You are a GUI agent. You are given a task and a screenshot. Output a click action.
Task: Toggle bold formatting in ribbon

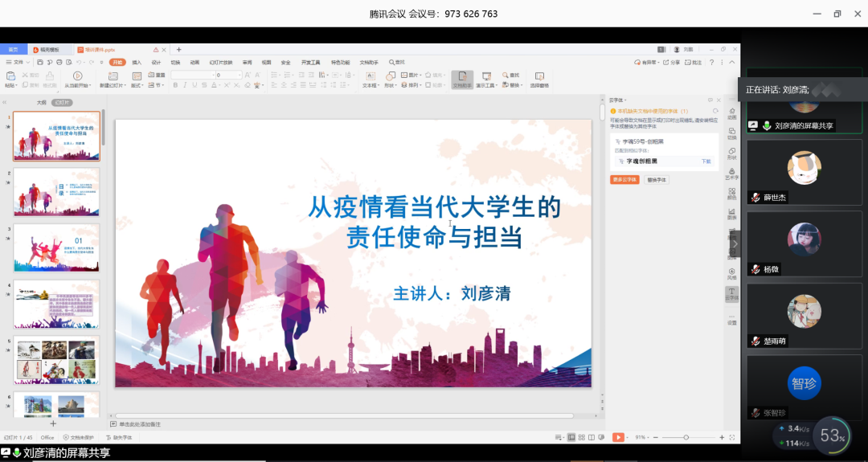[174, 85]
